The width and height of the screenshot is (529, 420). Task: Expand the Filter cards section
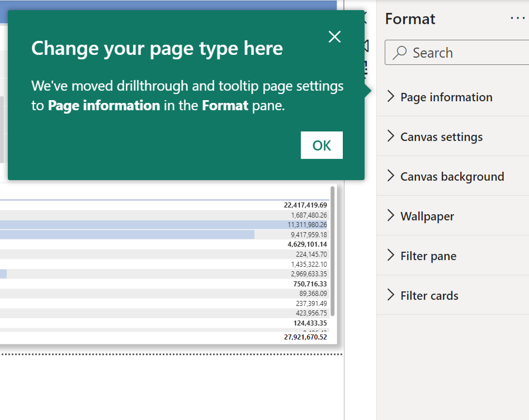click(x=453, y=295)
